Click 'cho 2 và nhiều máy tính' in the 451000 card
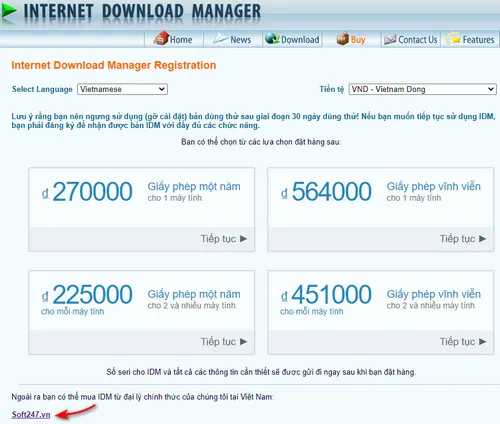This screenshot has height=424, width=500. [430, 306]
